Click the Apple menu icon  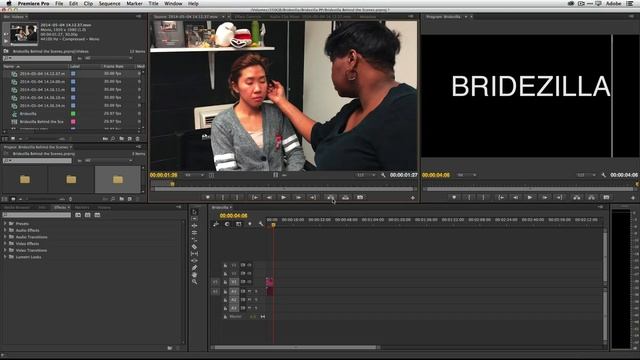point(9,3)
